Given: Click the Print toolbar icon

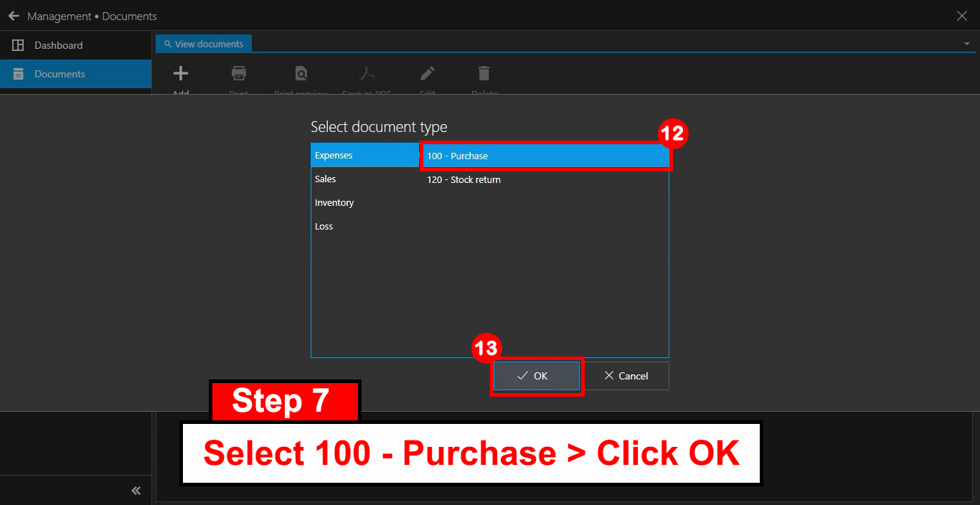Looking at the screenshot, I should click(x=239, y=73).
